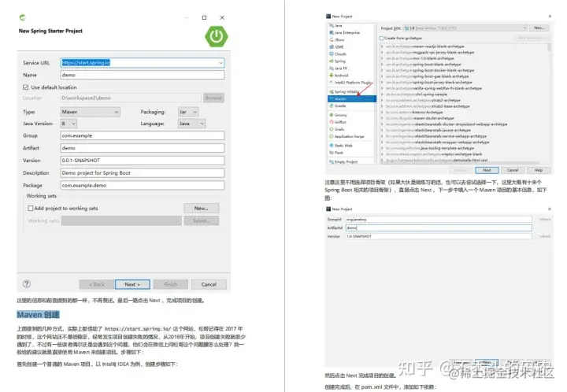
Task: Click GroupId field in lower New Project dialog
Action: pos(439,220)
